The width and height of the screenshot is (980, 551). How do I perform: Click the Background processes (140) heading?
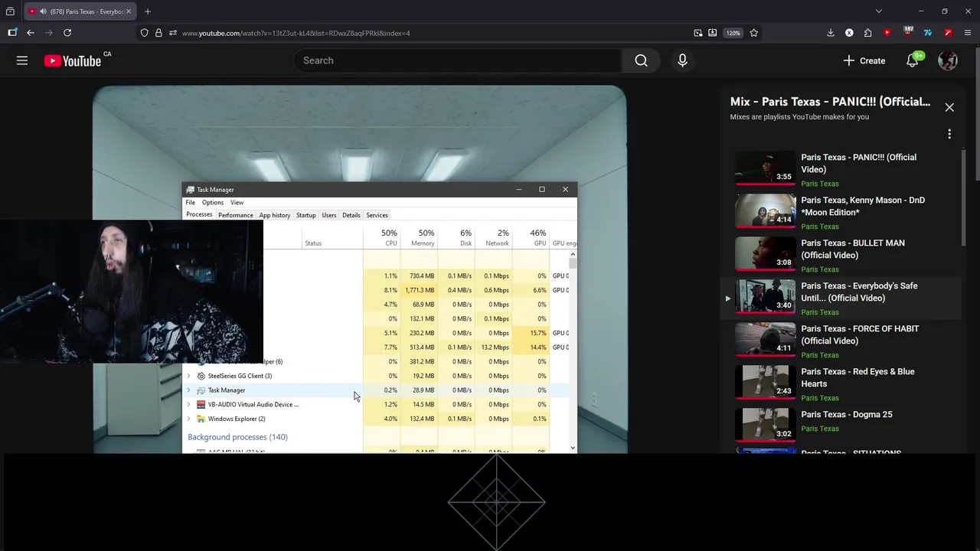point(238,437)
